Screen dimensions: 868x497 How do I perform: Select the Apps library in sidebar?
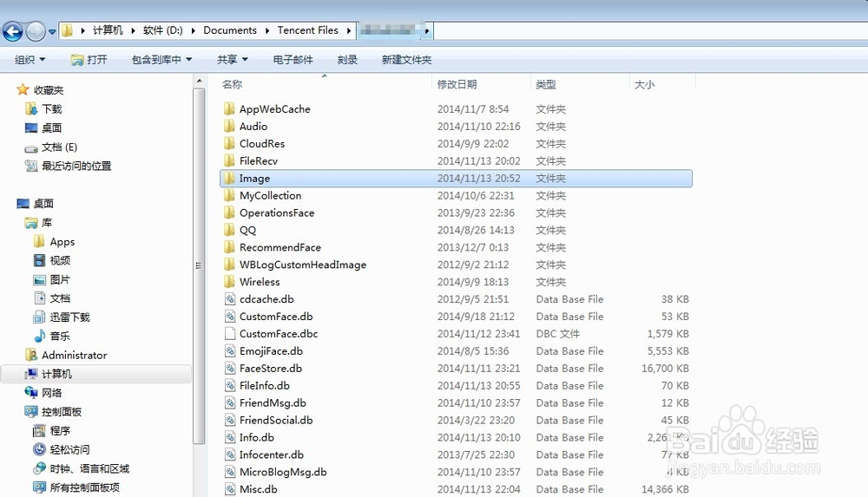coord(54,242)
